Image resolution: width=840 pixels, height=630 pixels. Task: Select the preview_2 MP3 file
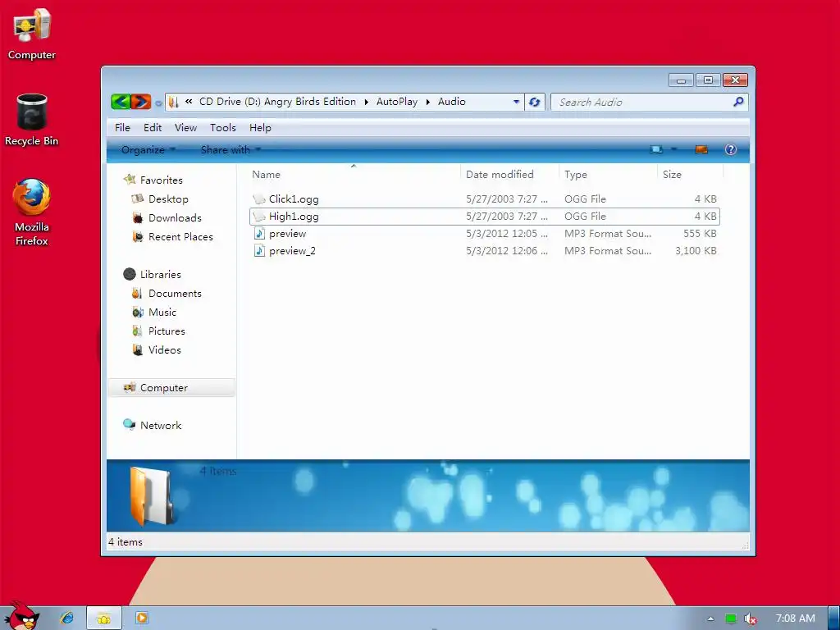coord(484,251)
